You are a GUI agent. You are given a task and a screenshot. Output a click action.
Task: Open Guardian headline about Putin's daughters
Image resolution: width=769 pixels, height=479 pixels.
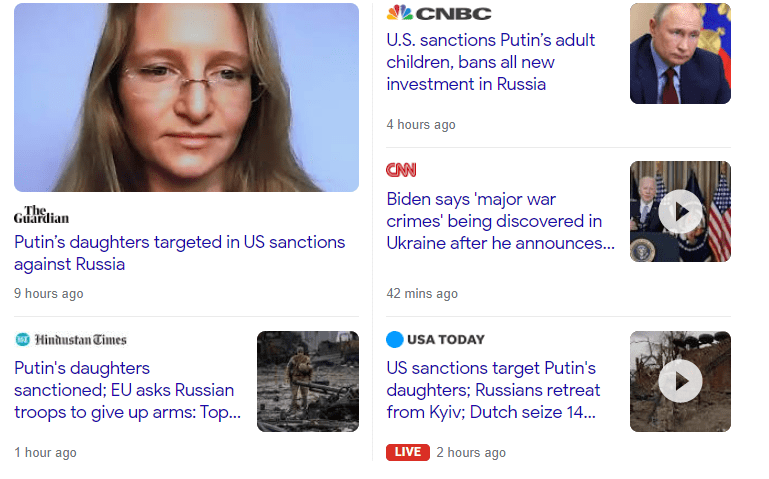coord(179,253)
